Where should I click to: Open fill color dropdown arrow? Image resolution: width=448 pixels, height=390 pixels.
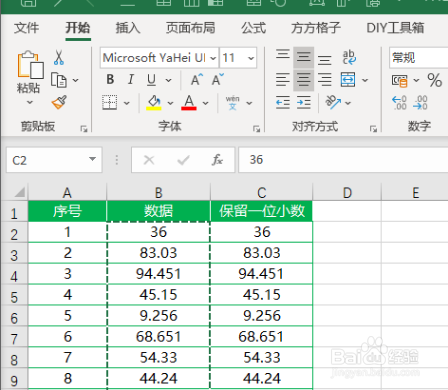[x=170, y=103]
